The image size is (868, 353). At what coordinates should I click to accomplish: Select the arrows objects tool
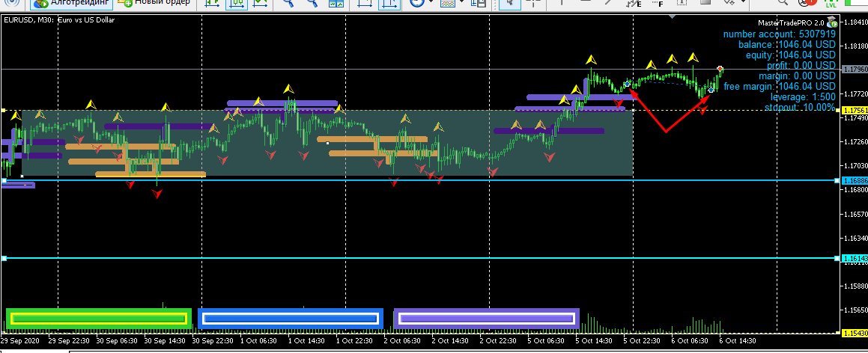[730, 3]
